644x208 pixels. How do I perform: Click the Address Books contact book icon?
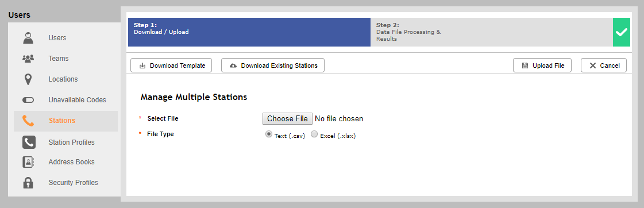(28, 162)
